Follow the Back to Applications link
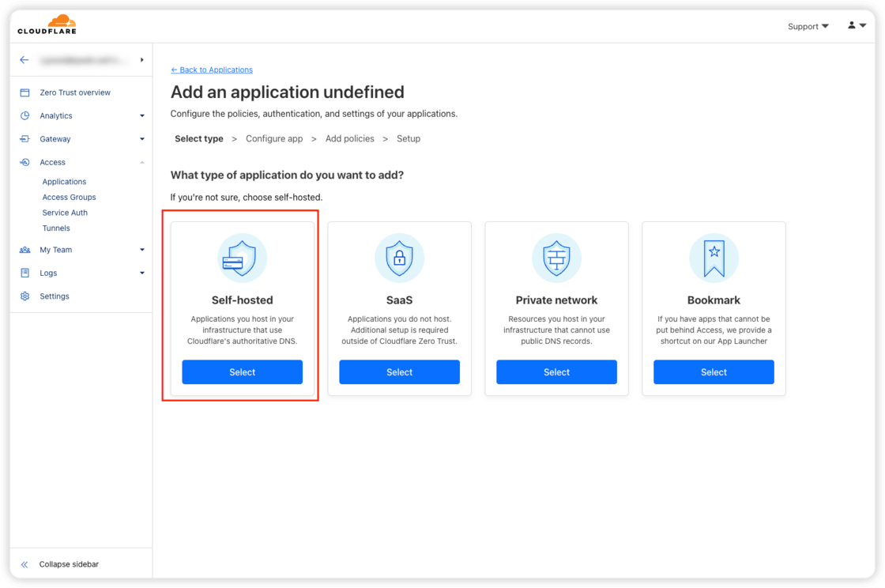 [x=212, y=70]
